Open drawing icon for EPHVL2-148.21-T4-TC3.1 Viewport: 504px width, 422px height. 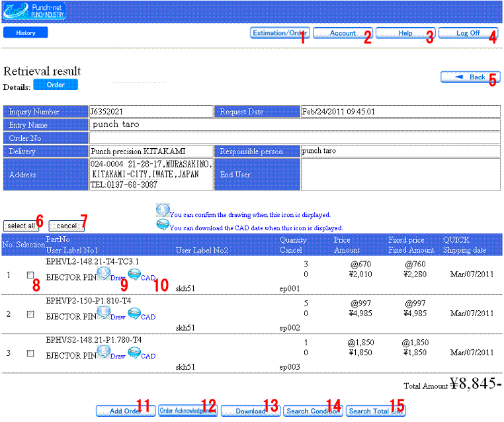coord(103,274)
